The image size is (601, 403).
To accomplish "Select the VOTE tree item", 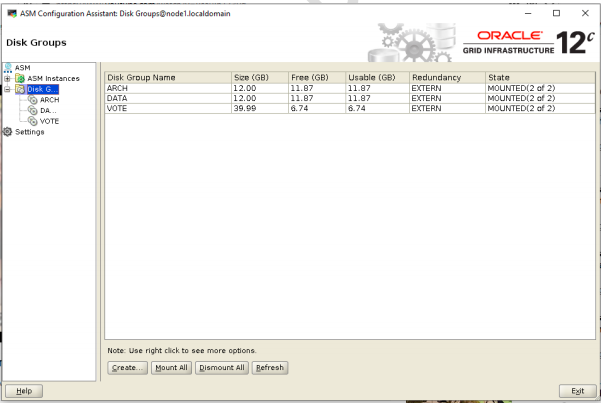I will coord(49,121).
